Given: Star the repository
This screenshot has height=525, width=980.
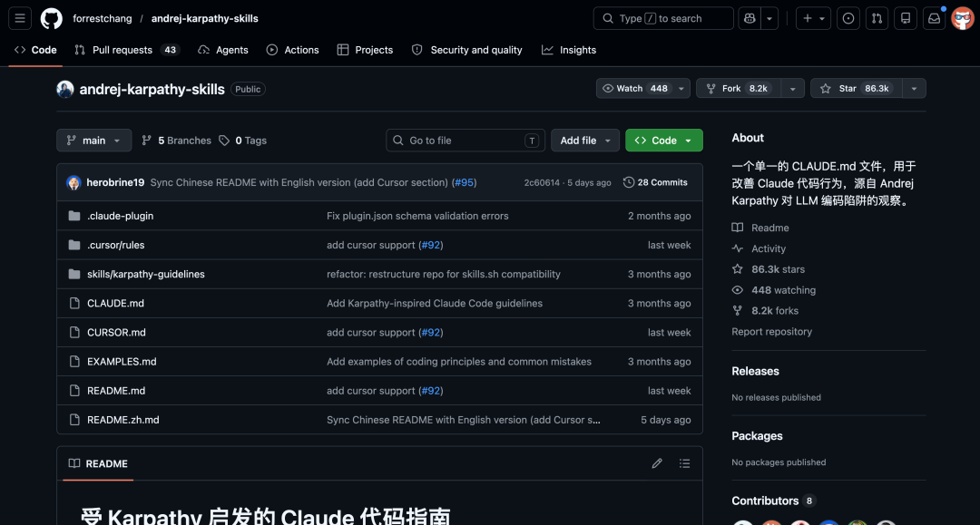Looking at the screenshot, I should pos(855,89).
